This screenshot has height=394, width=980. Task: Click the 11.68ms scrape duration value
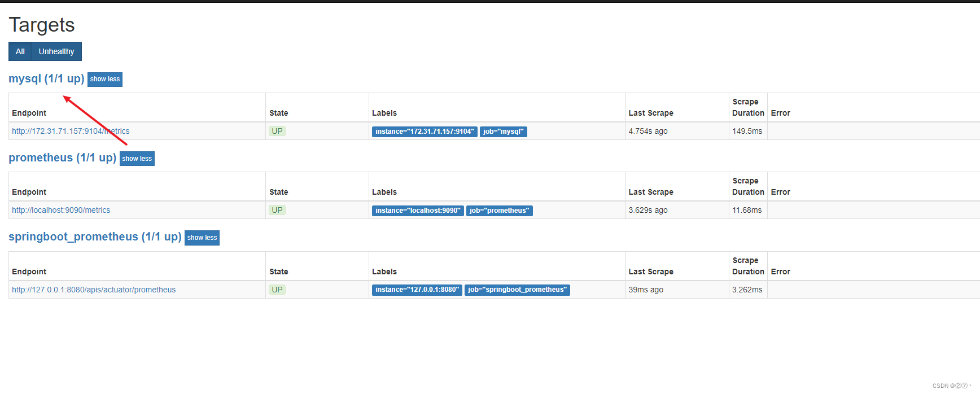pos(747,210)
